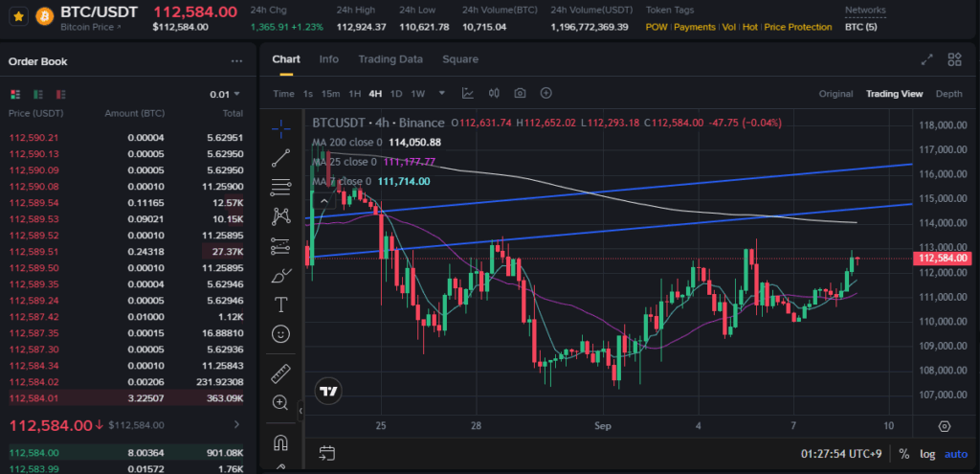Select the 1W interval

click(x=418, y=94)
